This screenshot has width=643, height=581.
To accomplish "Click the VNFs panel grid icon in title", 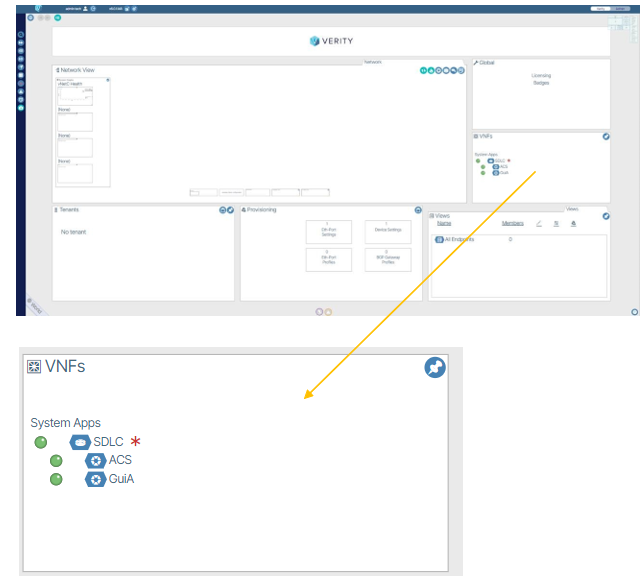I will click(x=34, y=367).
